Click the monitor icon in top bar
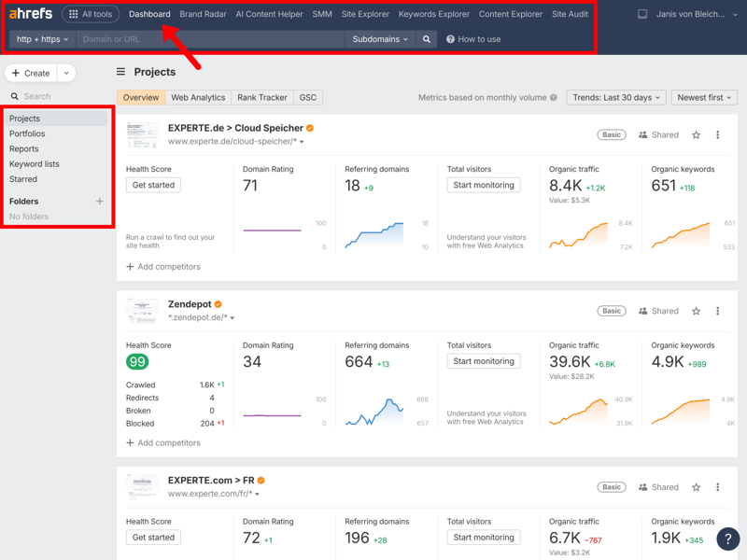Screen dimensions: 747x560 (x=642, y=15)
